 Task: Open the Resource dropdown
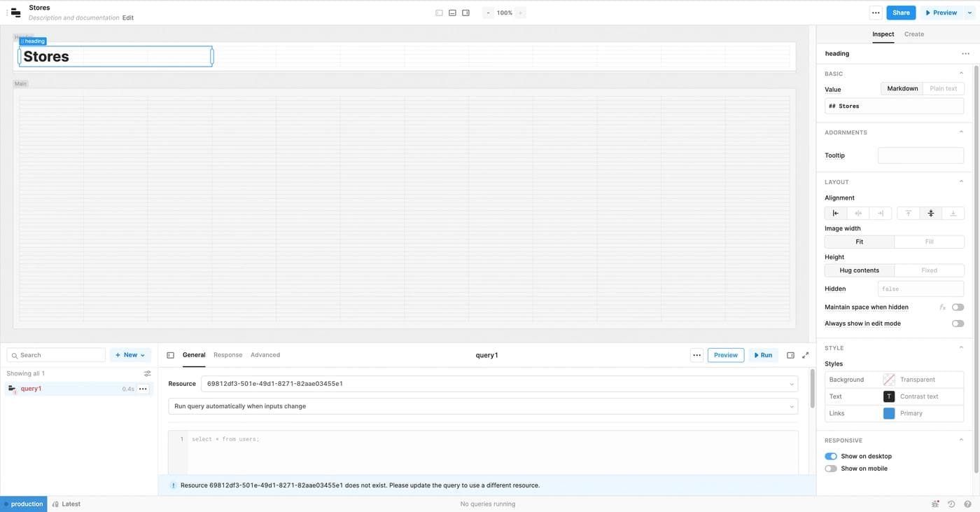point(498,384)
